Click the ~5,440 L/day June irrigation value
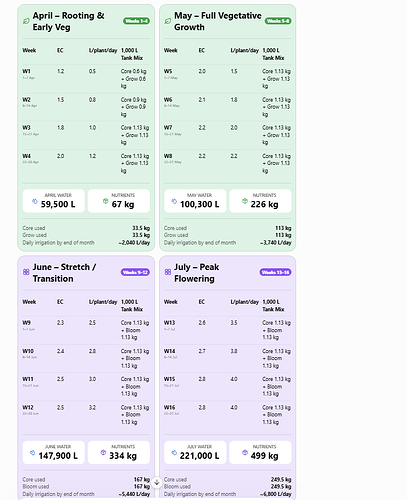407x500 pixels. [x=134, y=494]
